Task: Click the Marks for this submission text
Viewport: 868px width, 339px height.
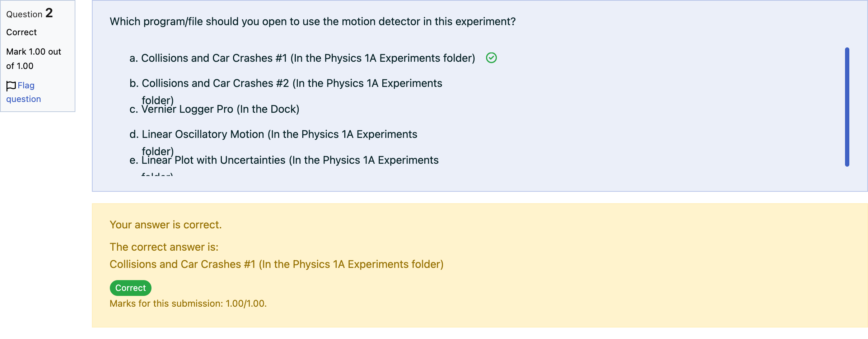Action: 188,303
